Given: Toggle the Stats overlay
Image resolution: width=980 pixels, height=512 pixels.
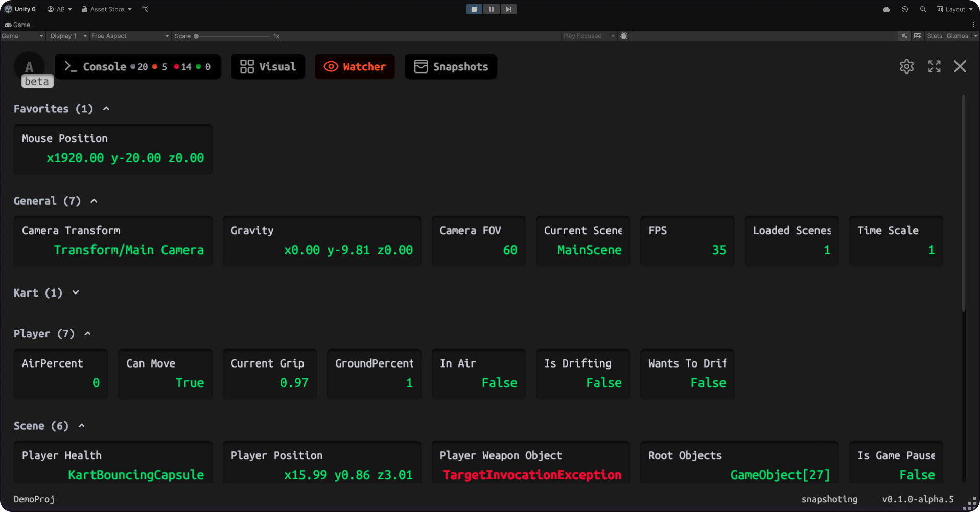Looking at the screenshot, I should 934,36.
